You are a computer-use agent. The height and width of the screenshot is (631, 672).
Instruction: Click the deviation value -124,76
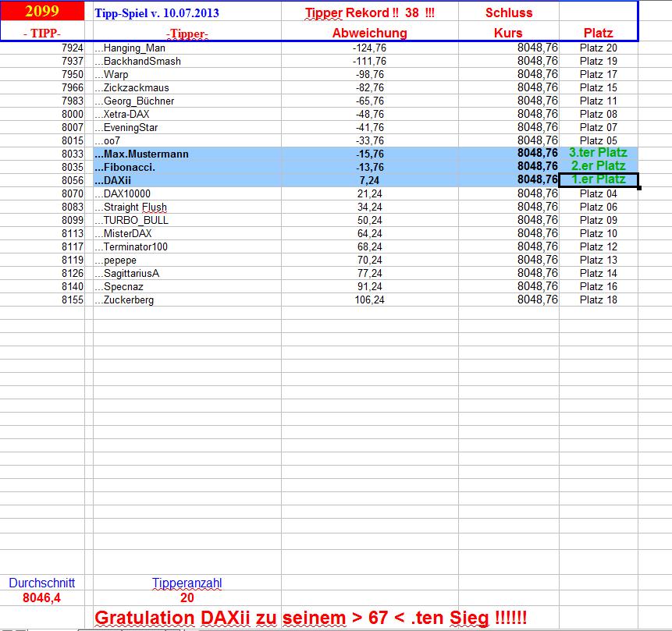[369, 48]
